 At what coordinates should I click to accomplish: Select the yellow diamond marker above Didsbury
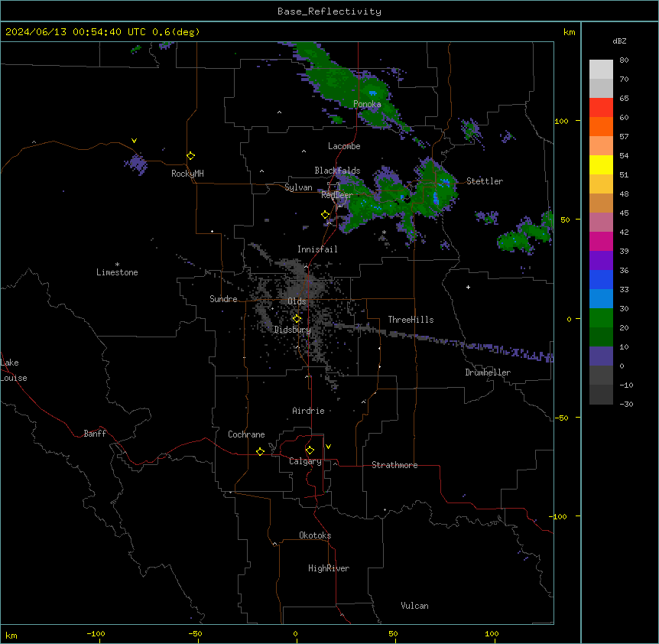[x=297, y=319]
